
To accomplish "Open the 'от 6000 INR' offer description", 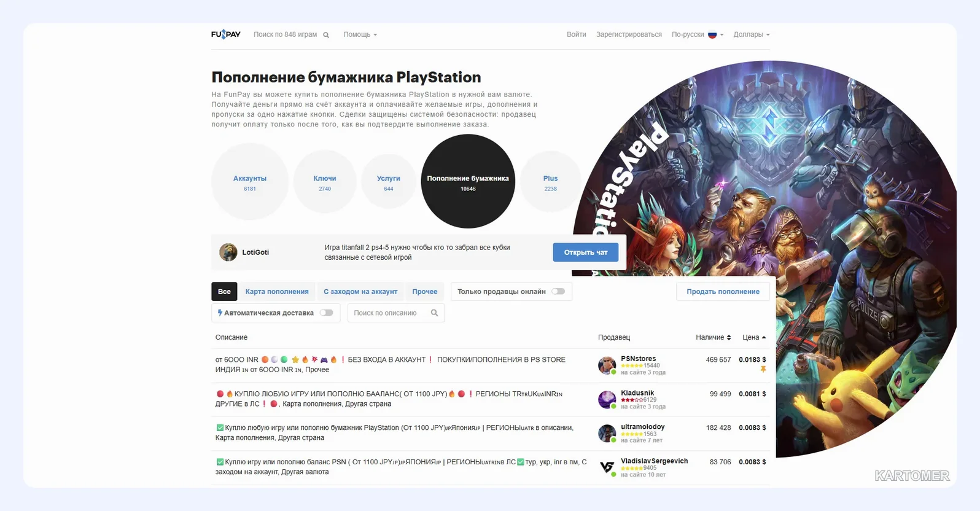I will click(x=391, y=365).
